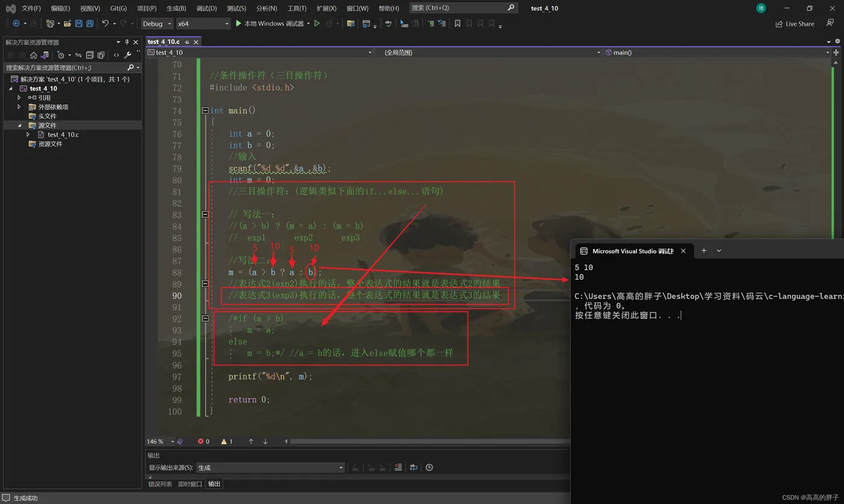Click the Navigate Backward arrow icon

[16, 24]
